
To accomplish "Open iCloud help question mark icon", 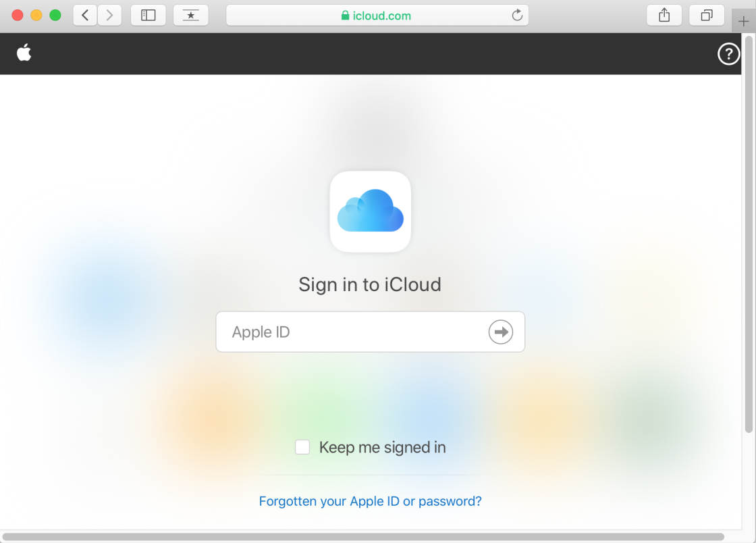I will point(728,53).
